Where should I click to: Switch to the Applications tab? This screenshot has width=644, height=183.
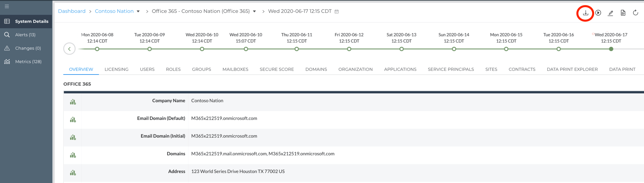pyautogui.click(x=400, y=69)
